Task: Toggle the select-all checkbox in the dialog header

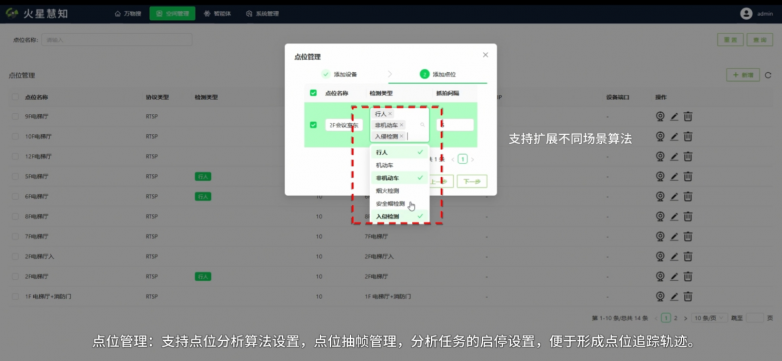Action: 313,93
